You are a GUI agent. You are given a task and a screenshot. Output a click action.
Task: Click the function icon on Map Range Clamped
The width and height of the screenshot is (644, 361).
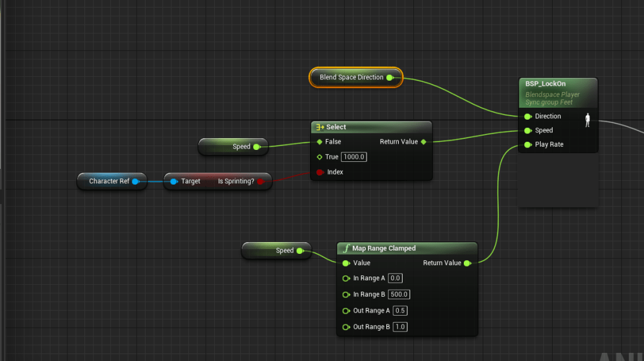[346, 248]
